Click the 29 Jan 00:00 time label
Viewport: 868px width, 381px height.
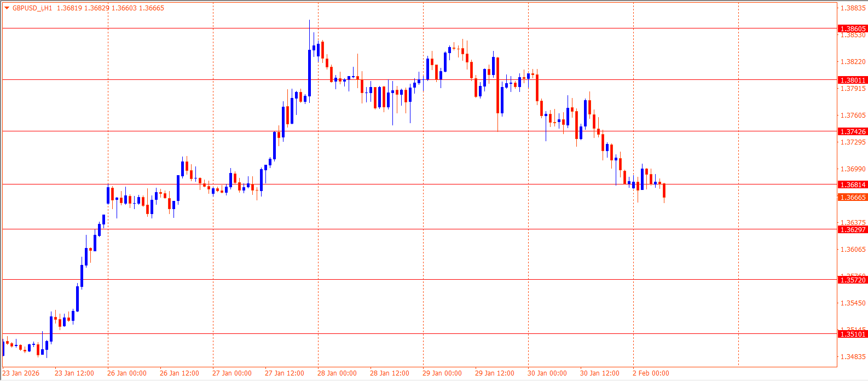pyautogui.click(x=442, y=373)
